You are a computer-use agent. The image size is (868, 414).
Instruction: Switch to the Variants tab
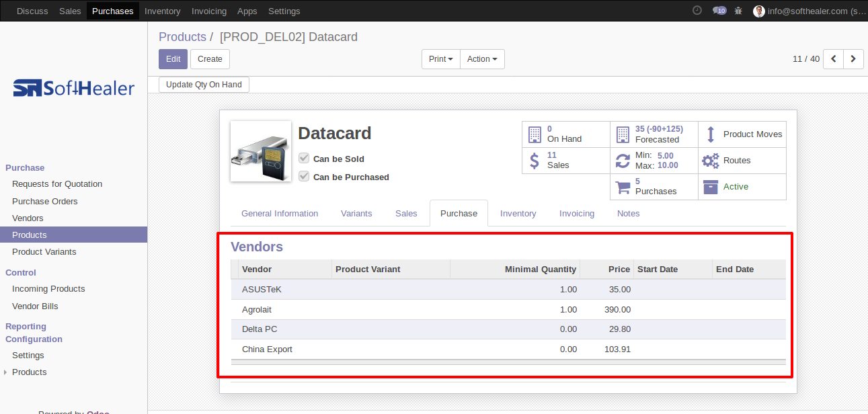356,214
